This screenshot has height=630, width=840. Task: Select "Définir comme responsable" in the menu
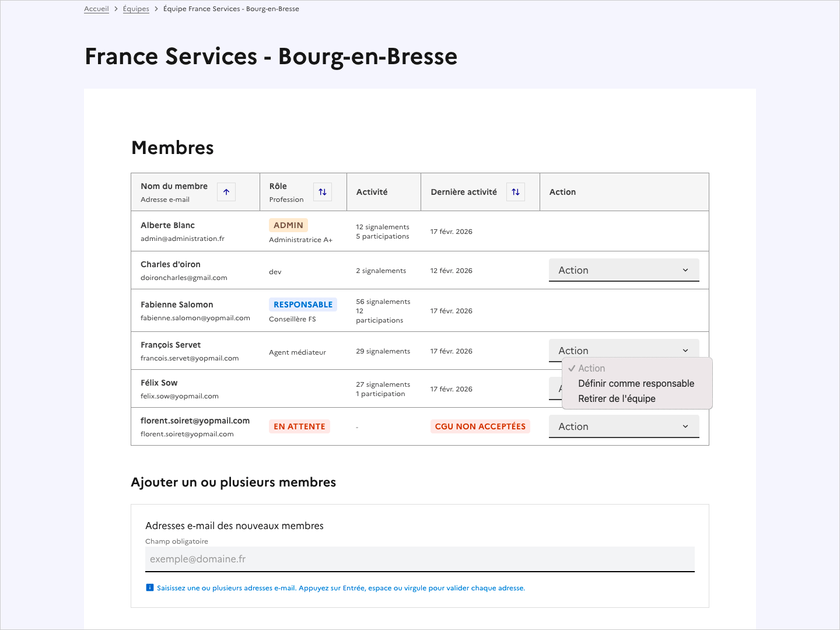coord(636,383)
